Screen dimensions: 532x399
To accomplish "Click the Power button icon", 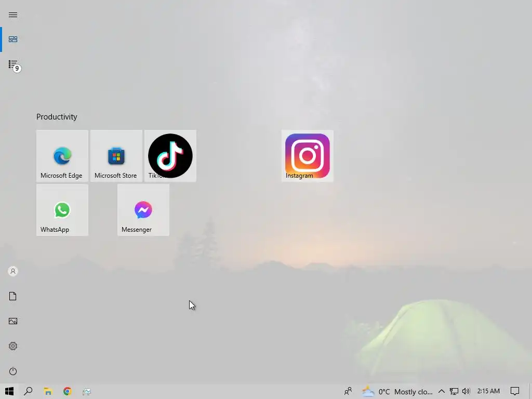I will 13,371.
